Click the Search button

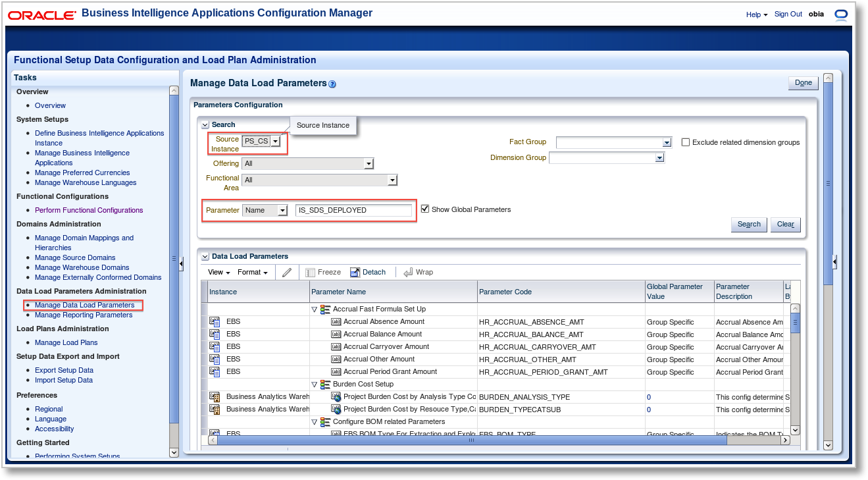[x=749, y=225]
